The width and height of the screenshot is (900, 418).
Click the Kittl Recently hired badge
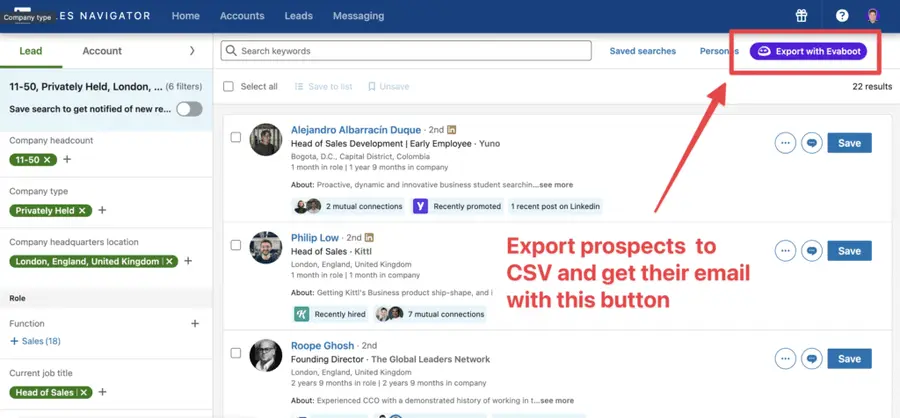331,314
